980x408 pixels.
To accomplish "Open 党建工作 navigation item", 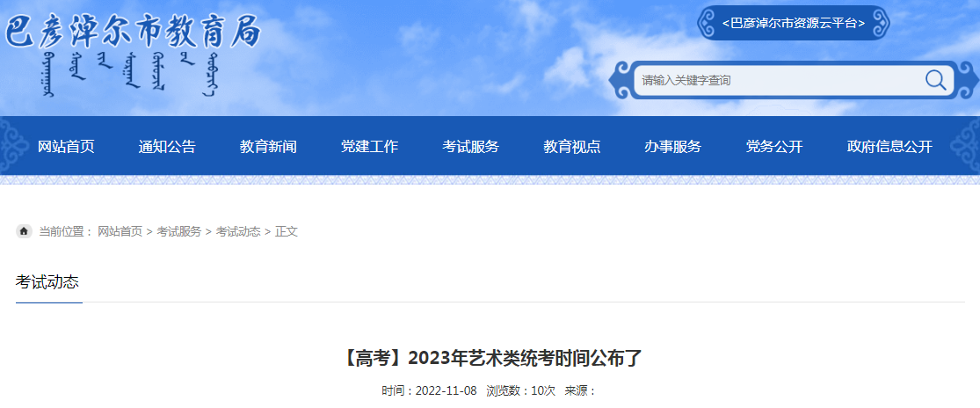I will (369, 147).
